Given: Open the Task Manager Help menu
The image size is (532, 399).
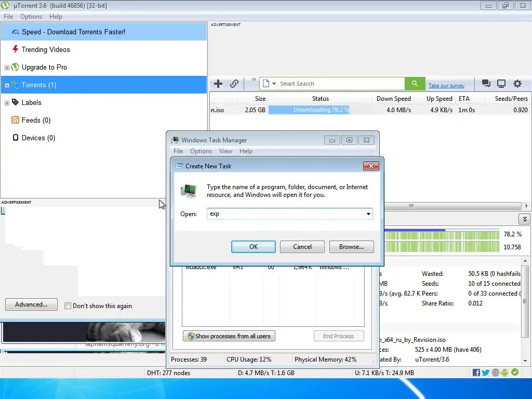Looking at the screenshot, I should (x=246, y=151).
